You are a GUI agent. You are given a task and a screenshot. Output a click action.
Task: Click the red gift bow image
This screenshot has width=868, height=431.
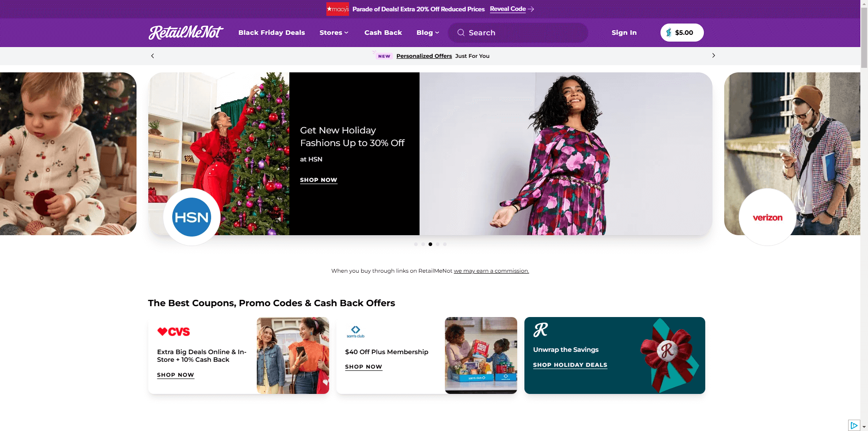669,355
